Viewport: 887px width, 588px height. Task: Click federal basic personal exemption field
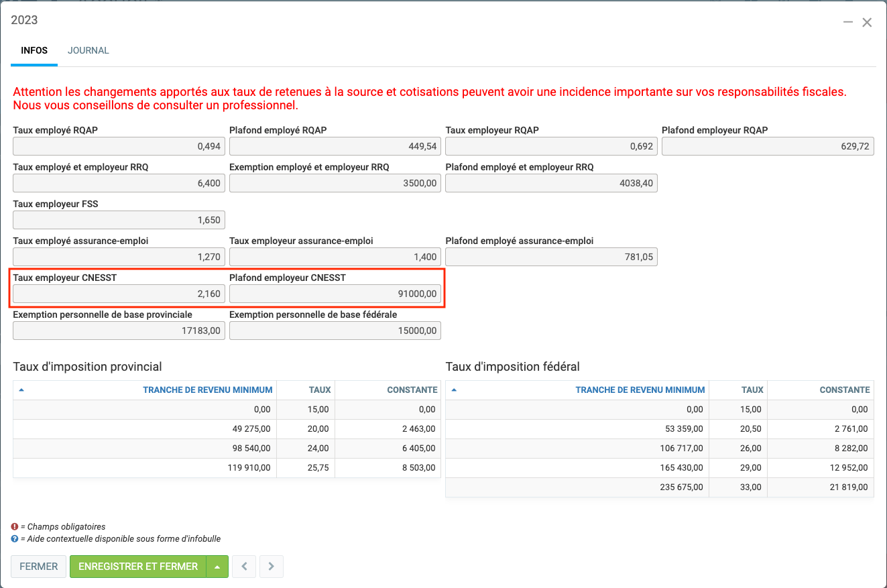click(335, 331)
